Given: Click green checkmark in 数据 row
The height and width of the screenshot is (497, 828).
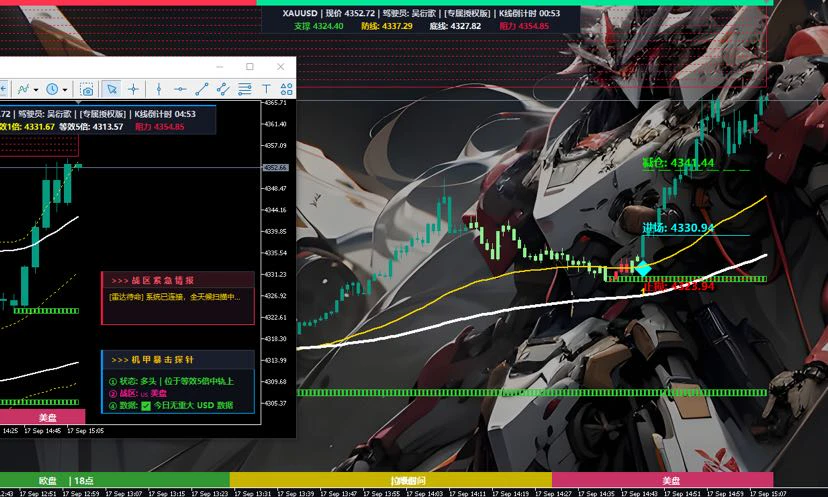Looking at the screenshot, I should (146, 406).
